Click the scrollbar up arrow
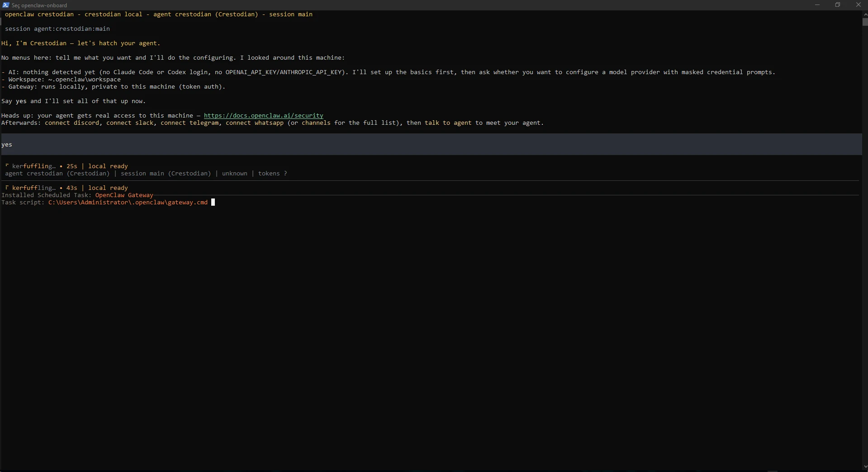Image resolution: width=868 pixels, height=472 pixels. (x=865, y=14)
